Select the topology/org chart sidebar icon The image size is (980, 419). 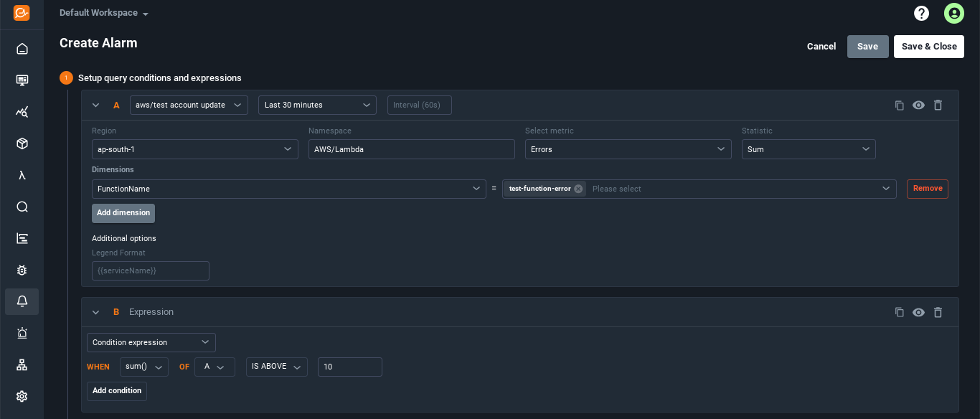point(22,364)
